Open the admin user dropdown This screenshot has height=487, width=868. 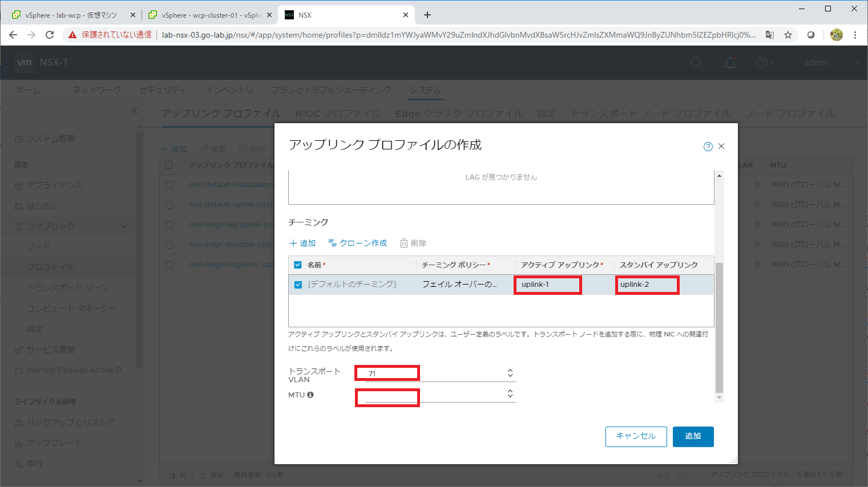[831, 63]
